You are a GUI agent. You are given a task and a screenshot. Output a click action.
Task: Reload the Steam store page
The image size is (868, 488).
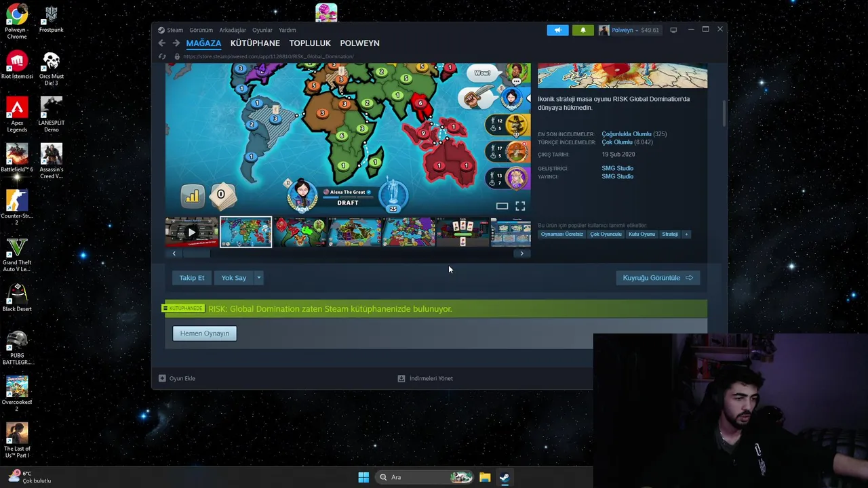(x=162, y=56)
